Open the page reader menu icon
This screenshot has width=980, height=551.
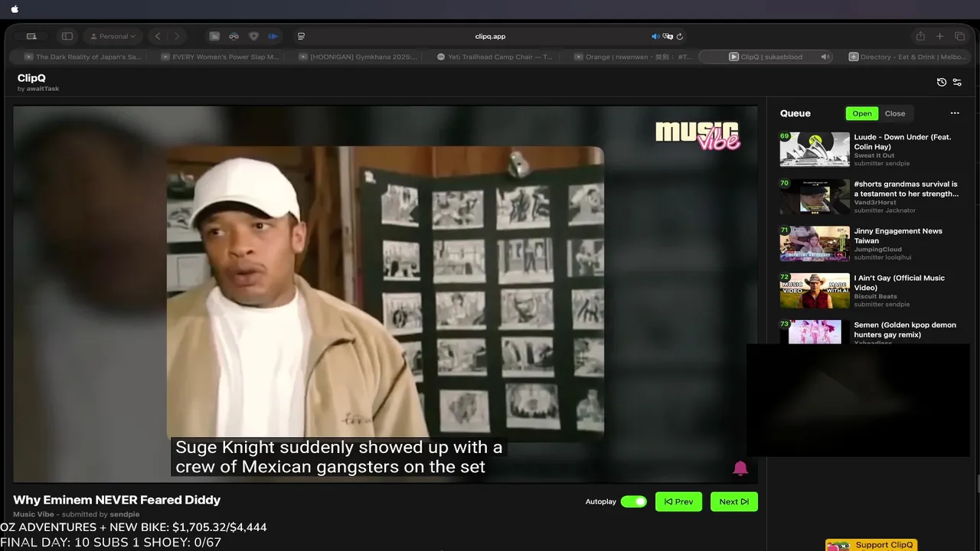point(301,36)
